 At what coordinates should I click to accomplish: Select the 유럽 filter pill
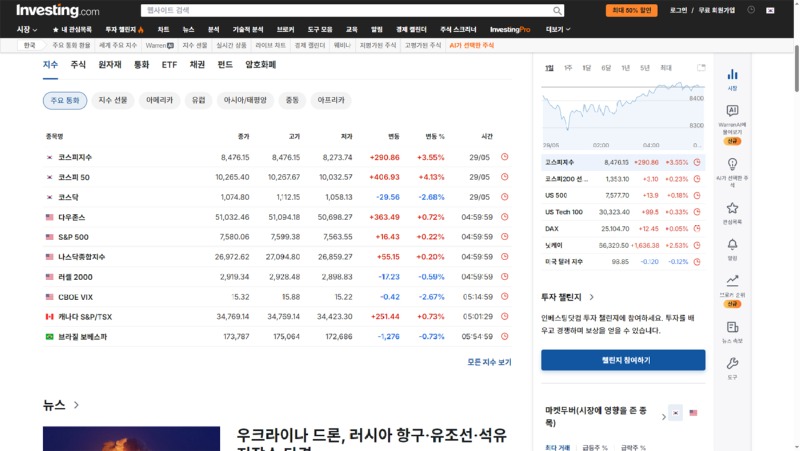coord(198,101)
